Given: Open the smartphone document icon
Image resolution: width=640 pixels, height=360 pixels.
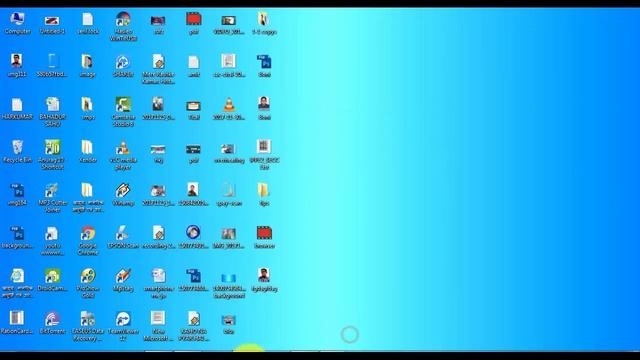Looking at the screenshot, I should tap(158, 283).
